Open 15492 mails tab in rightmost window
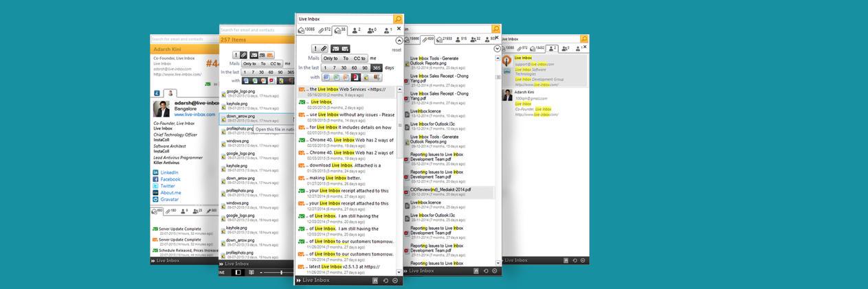868x289 pixels. pos(537,49)
